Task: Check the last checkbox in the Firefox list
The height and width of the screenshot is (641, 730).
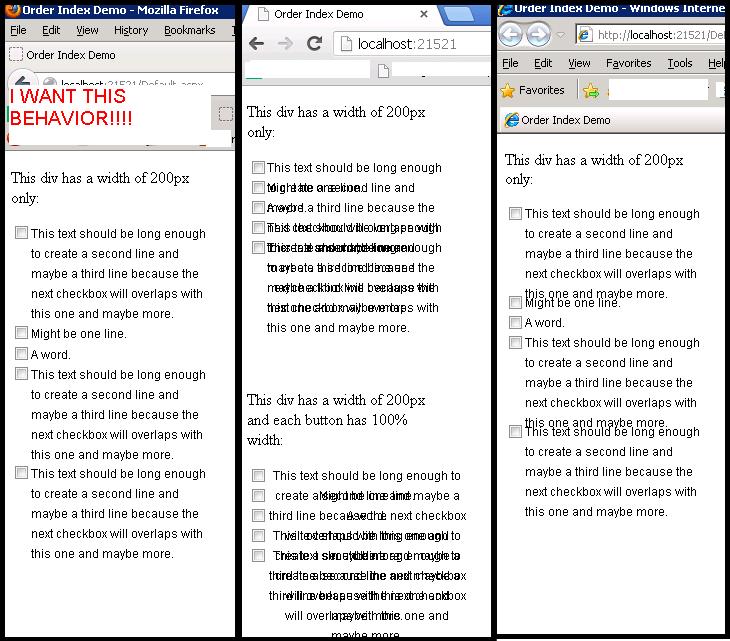Action: 21,473
